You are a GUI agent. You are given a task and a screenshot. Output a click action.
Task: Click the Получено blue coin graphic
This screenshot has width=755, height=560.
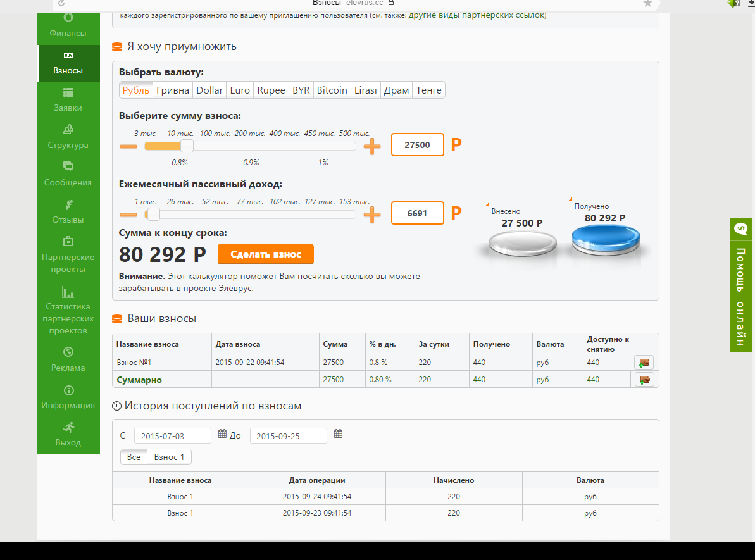click(x=606, y=239)
